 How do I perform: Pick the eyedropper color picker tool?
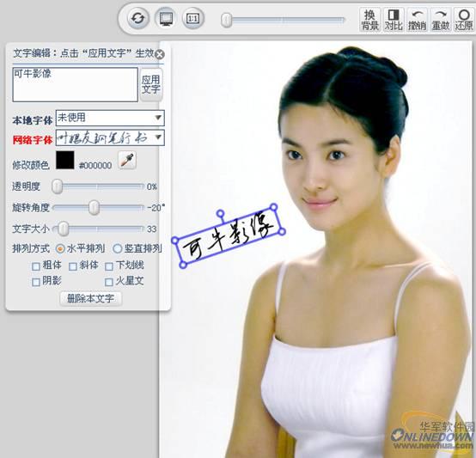(x=127, y=160)
